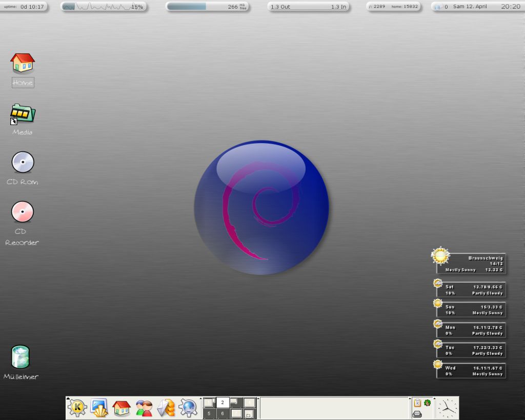Open the red-roof Home icon in the panel
This screenshot has width=525, height=420.
click(122, 408)
